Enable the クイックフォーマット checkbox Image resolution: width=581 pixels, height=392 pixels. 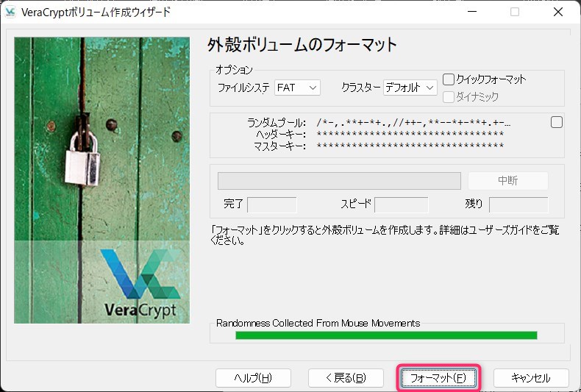tap(449, 79)
